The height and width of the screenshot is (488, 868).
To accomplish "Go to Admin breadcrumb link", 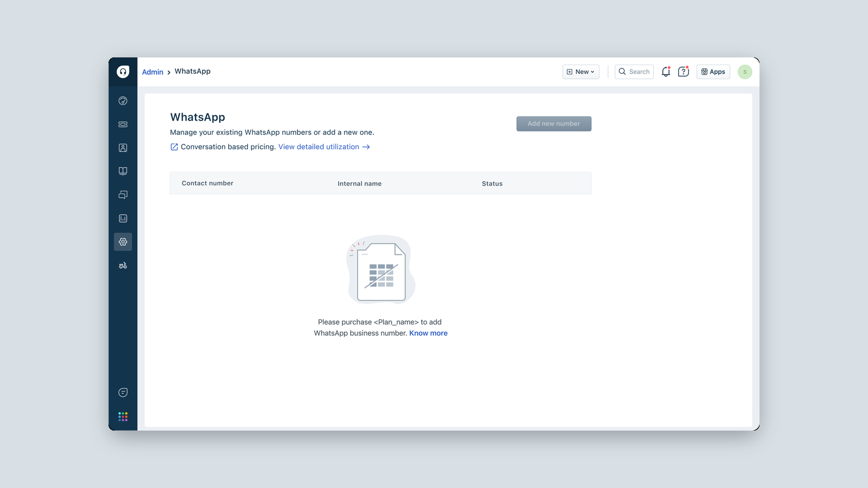I will coord(152,72).
